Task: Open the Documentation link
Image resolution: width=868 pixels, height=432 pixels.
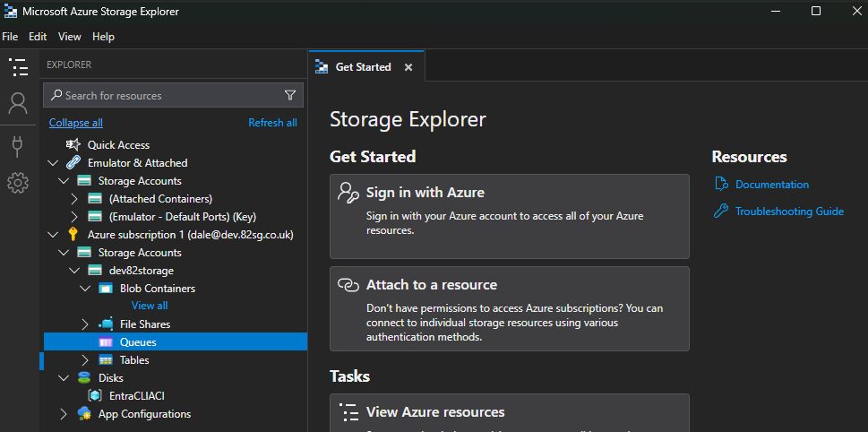Action: 771,185
